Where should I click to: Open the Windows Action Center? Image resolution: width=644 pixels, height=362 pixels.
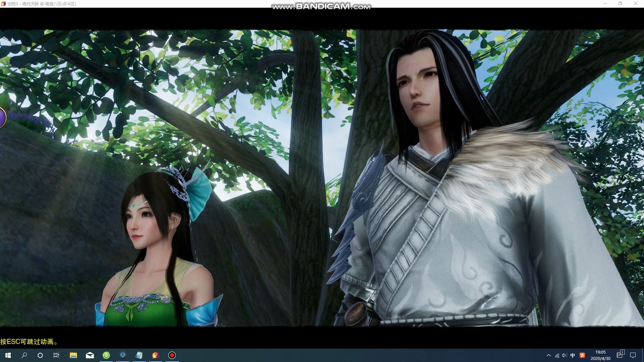point(633,355)
